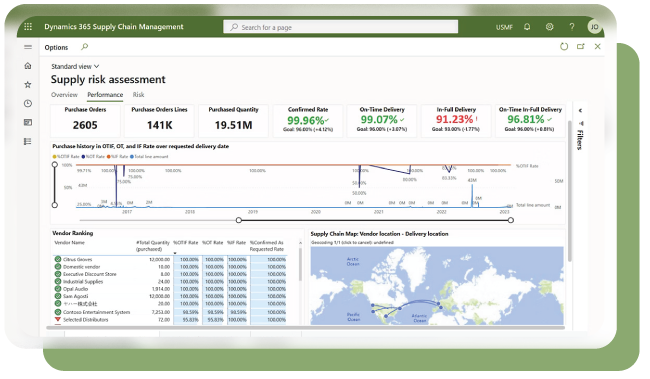Click the 7,253.00 quantity cell
The height and width of the screenshot is (379, 650).
[x=160, y=312]
